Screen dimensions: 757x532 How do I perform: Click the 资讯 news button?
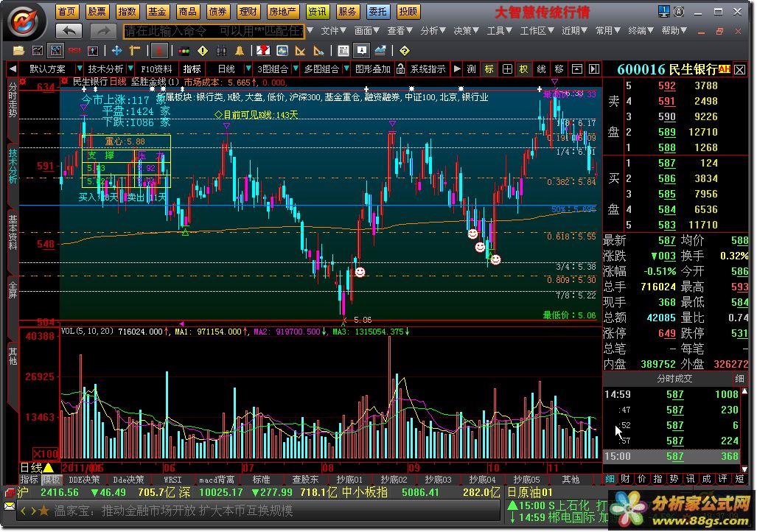click(317, 12)
